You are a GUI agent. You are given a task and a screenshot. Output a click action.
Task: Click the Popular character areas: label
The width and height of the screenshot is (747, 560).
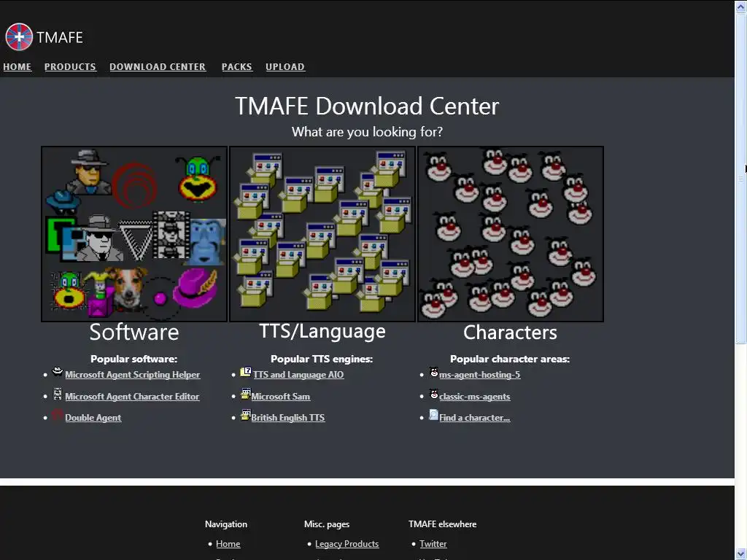point(510,359)
